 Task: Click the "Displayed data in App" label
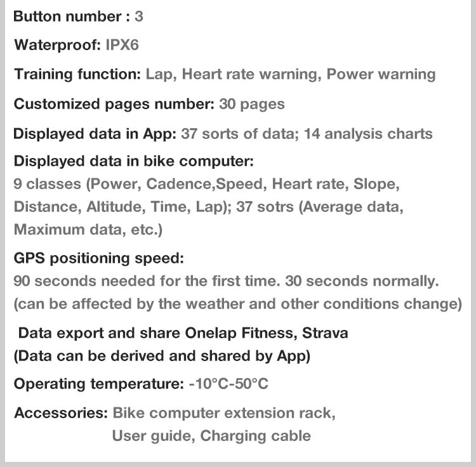click(x=95, y=134)
